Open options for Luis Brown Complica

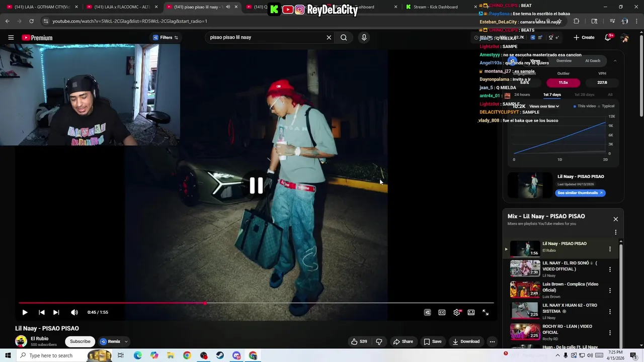point(610,291)
